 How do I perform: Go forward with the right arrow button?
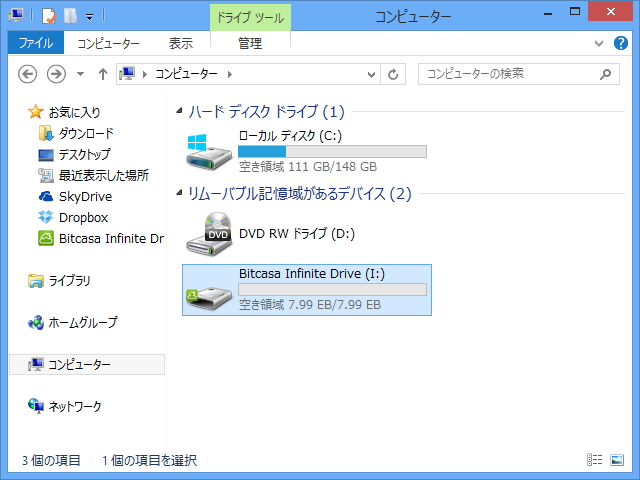click(56, 74)
